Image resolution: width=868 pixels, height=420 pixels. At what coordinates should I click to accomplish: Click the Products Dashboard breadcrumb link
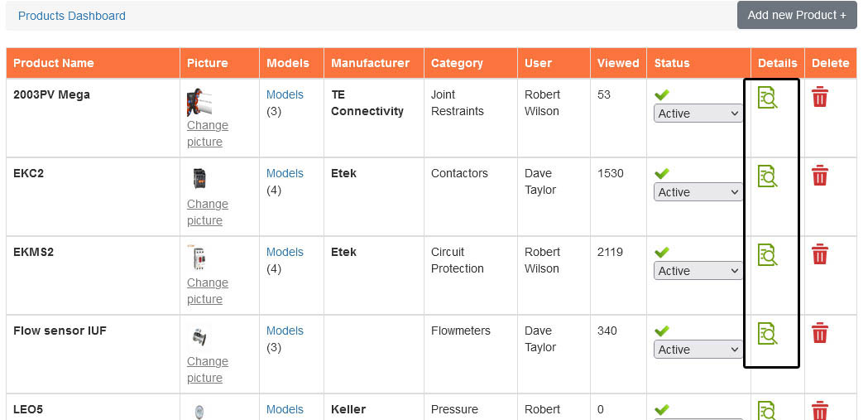point(72,16)
